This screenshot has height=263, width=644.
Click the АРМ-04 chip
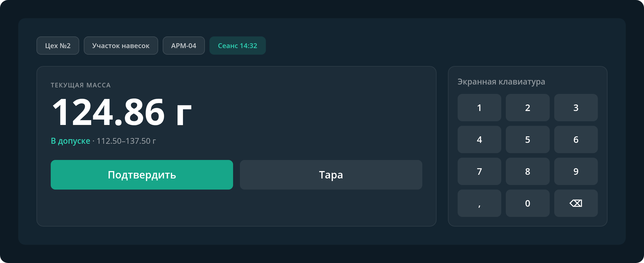point(184,46)
